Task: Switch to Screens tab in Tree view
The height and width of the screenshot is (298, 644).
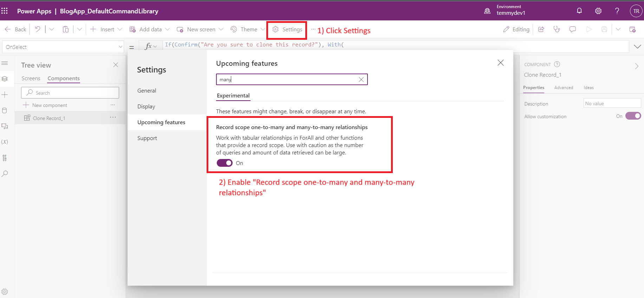Action: pos(31,78)
